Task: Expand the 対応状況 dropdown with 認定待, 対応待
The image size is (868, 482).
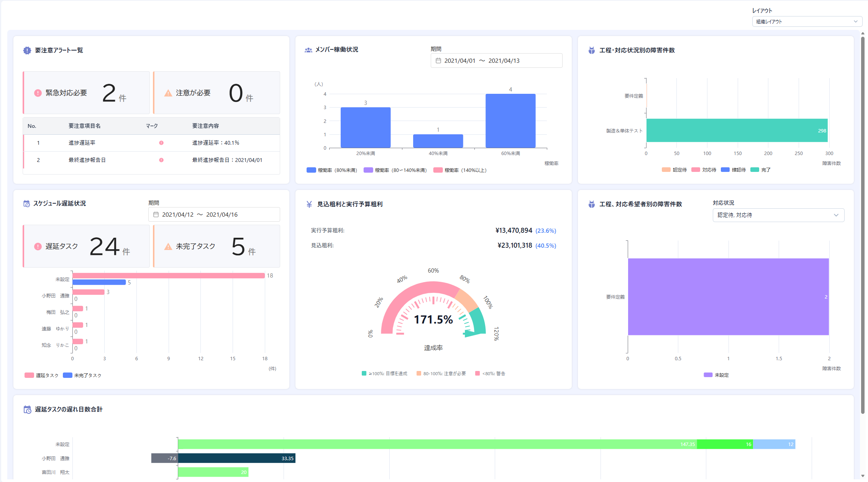Action: pos(778,216)
